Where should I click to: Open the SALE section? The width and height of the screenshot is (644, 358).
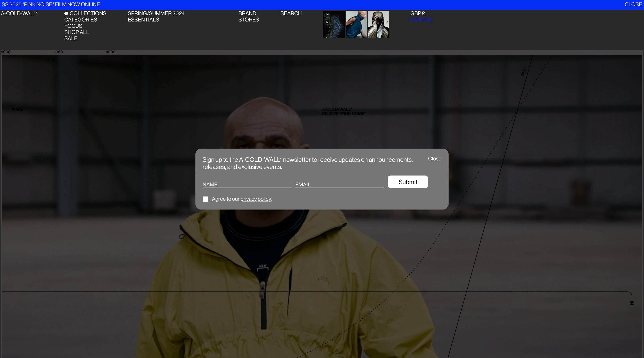71,38
